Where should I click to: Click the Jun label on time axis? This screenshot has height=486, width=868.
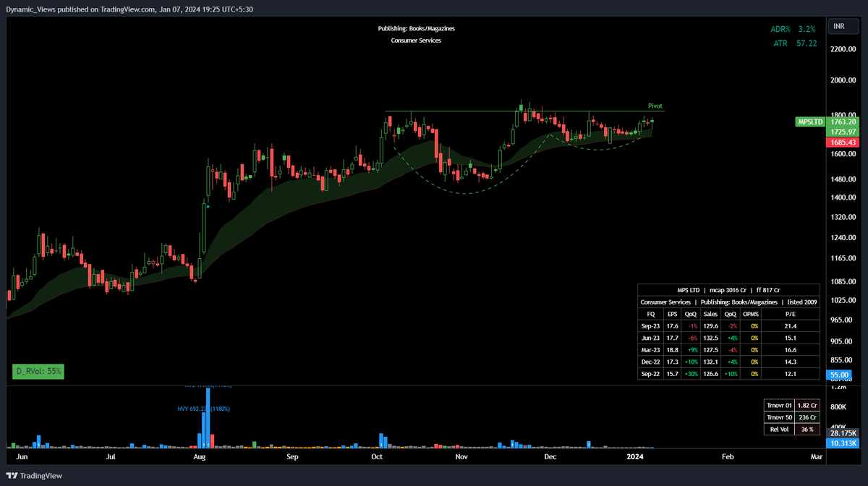tap(22, 457)
